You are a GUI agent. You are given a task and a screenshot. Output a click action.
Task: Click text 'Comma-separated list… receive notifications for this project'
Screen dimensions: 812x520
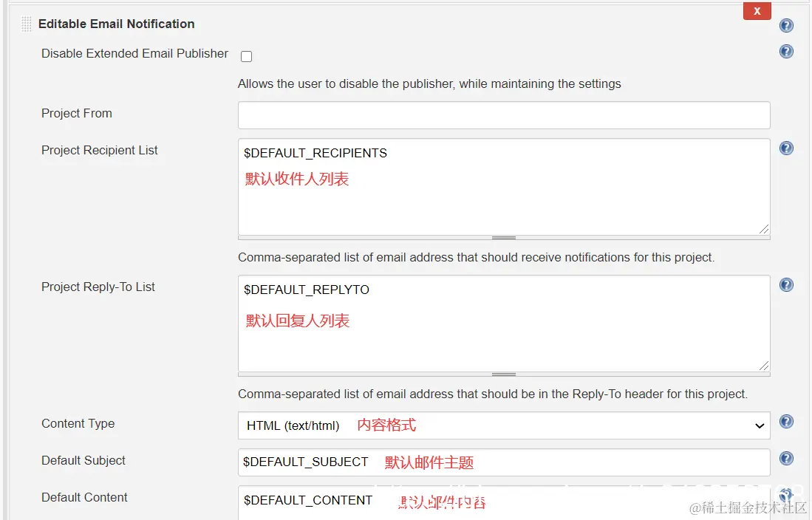click(477, 257)
